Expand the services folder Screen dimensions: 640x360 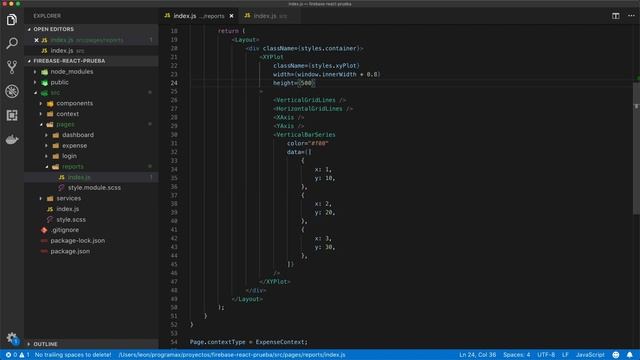[91, 198]
